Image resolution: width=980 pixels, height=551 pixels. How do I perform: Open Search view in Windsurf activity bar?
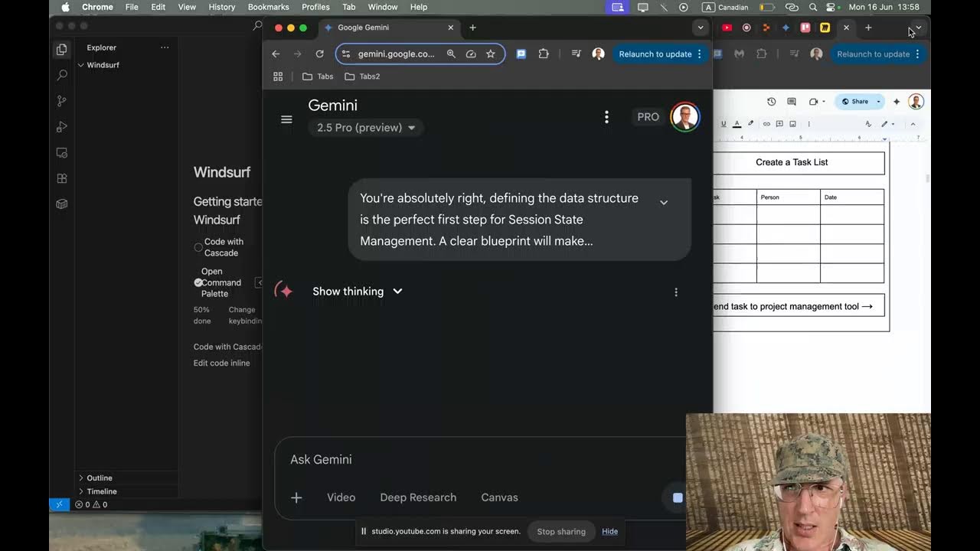coord(62,75)
